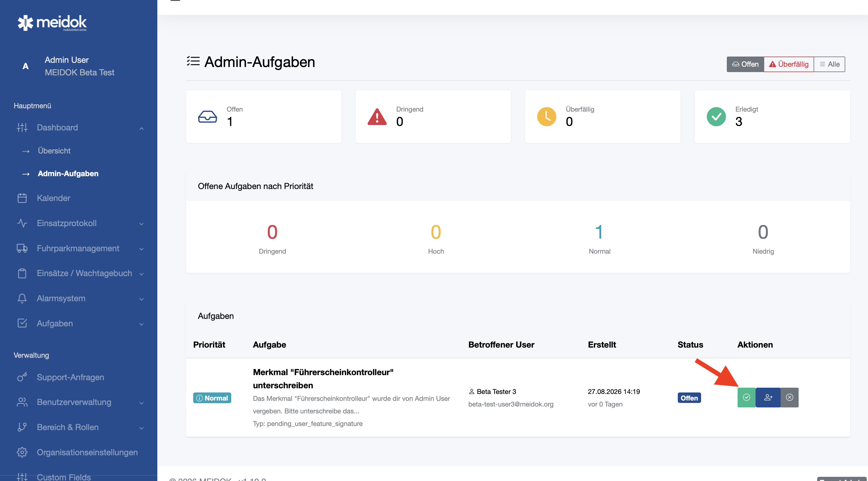This screenshot has width=868, height=481.
Task: Click the Offen status badge
Action: (x=689, y=398)
